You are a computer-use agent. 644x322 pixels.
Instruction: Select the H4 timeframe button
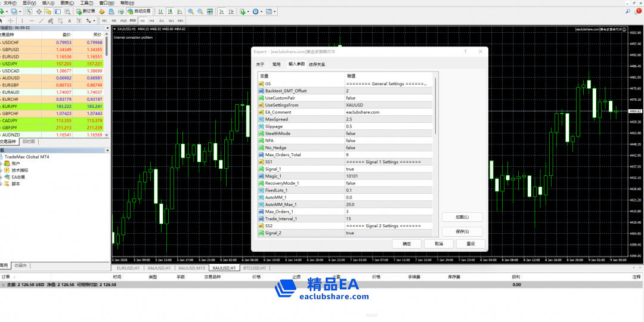pos(152,20)
